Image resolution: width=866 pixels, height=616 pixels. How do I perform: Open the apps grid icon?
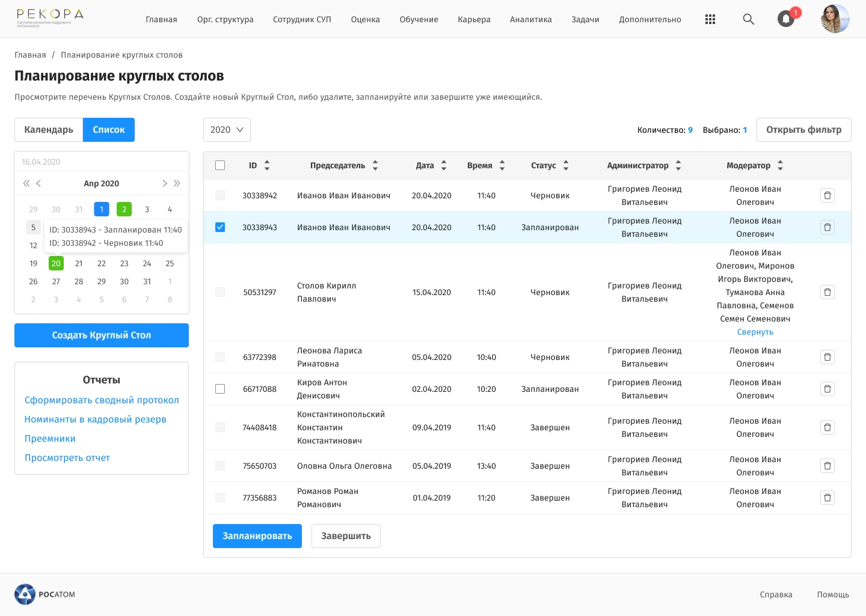pos(710,19)
